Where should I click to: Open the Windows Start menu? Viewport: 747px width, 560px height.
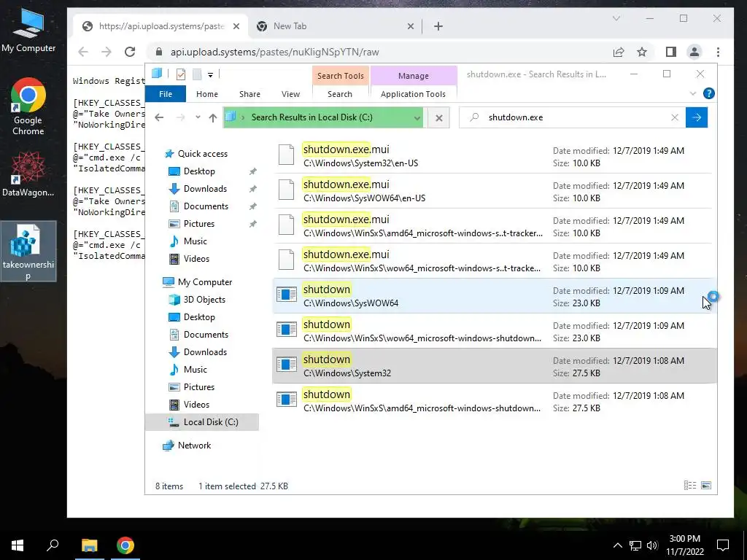pyautogui.click(x=18, y=545)
